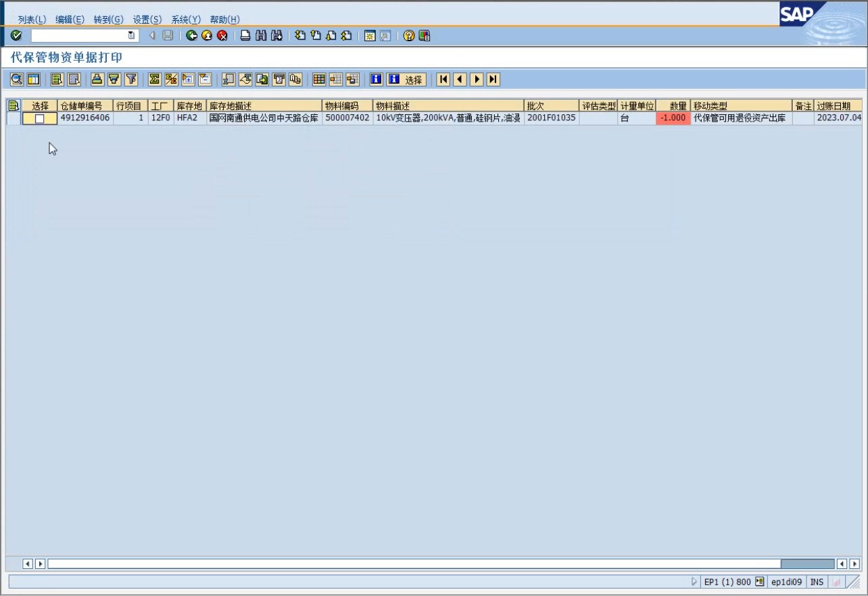Click the Details magnifier icon
This screenshot has width=868, height=596.
point(16,80)
